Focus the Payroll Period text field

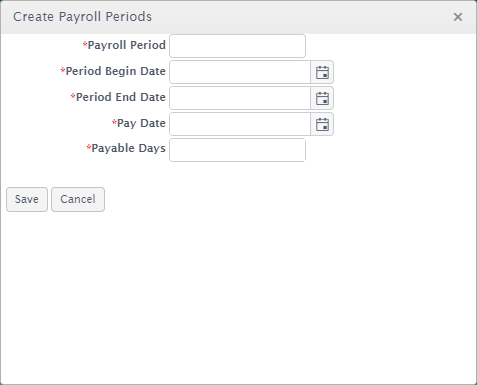coord(237,46)
